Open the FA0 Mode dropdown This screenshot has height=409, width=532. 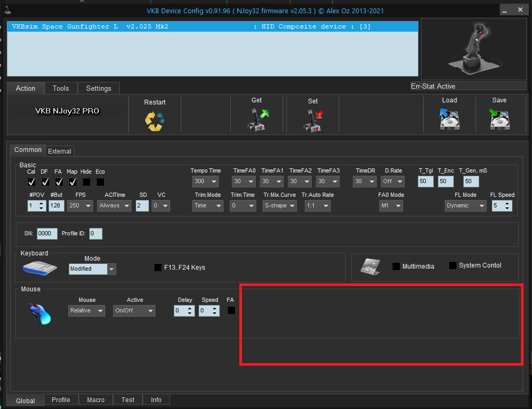(x=391, y=206)
